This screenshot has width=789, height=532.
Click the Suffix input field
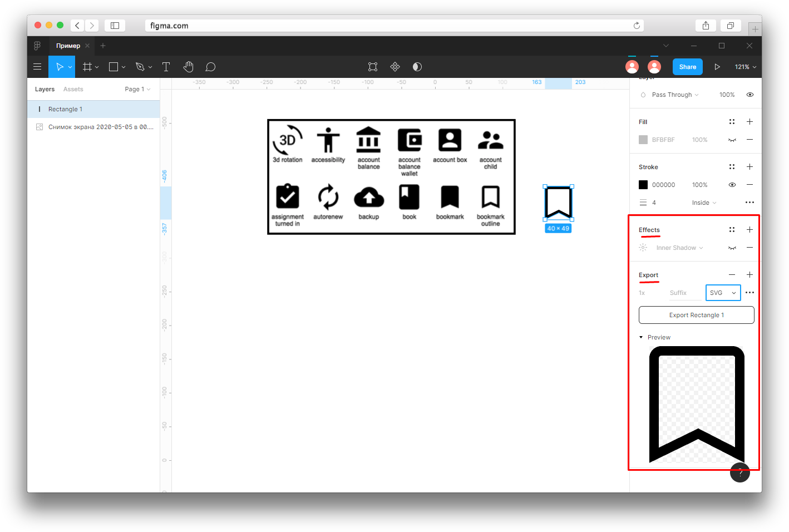[686, 293]
